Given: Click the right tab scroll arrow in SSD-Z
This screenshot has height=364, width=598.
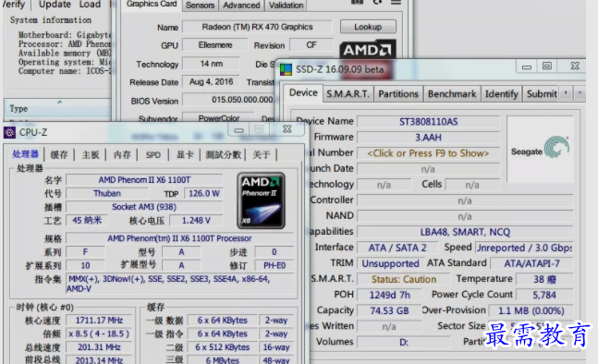Looking at the screenshot, I should coord(580,92).
